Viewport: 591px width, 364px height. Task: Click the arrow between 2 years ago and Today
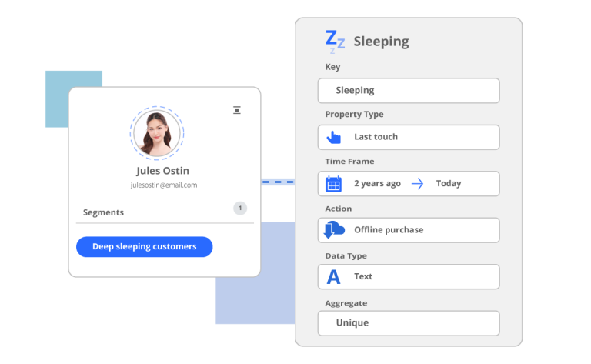click(x=417, y=184)
